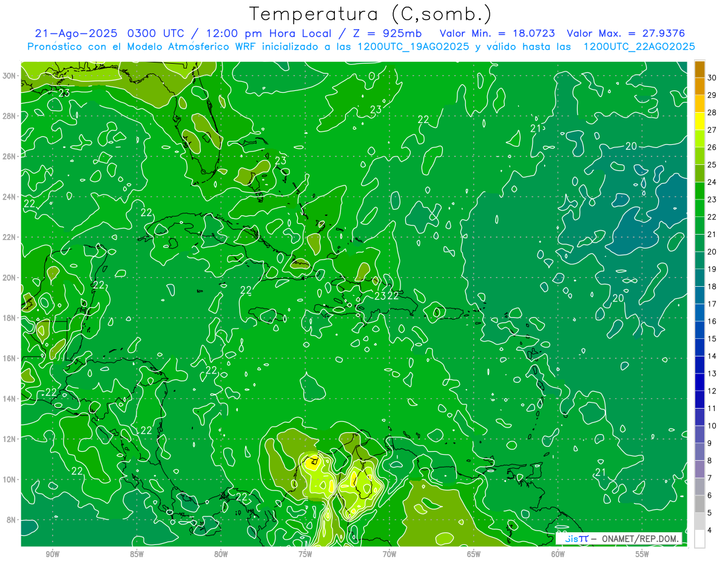Click the 'Z = 925mb' pressure level text

point(388,33)
